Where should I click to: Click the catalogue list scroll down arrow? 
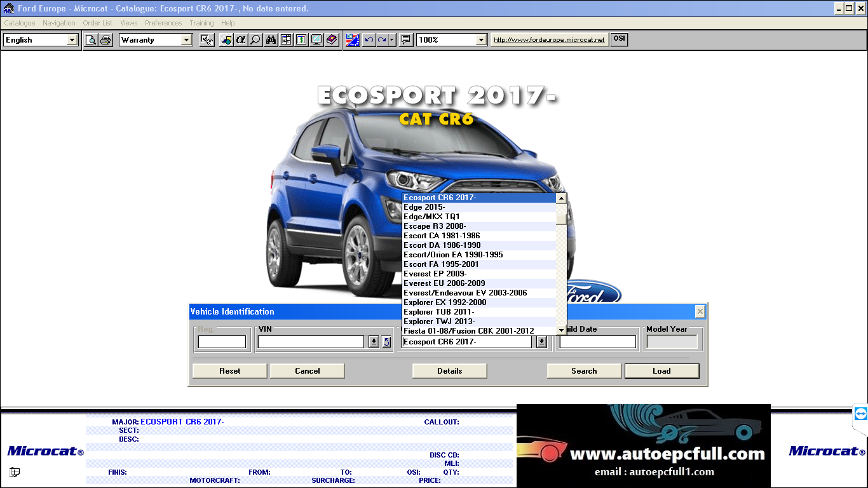pyautogui.click(x=561, y=330)
